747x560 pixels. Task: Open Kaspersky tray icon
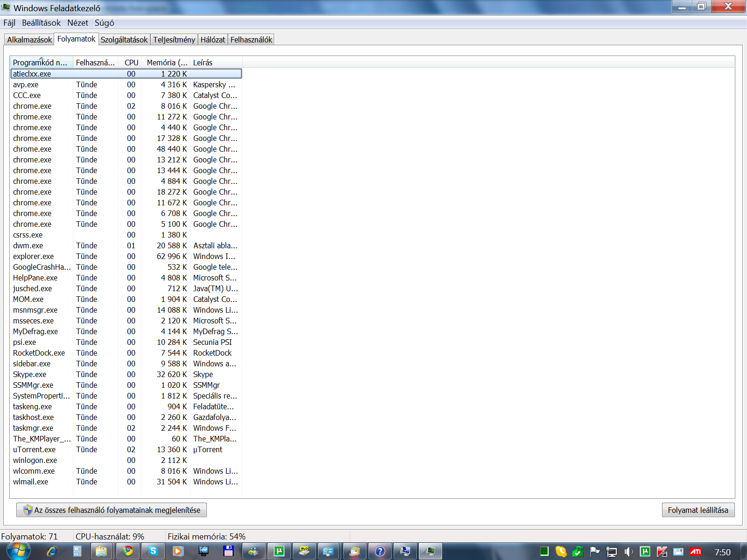[662, 552]
